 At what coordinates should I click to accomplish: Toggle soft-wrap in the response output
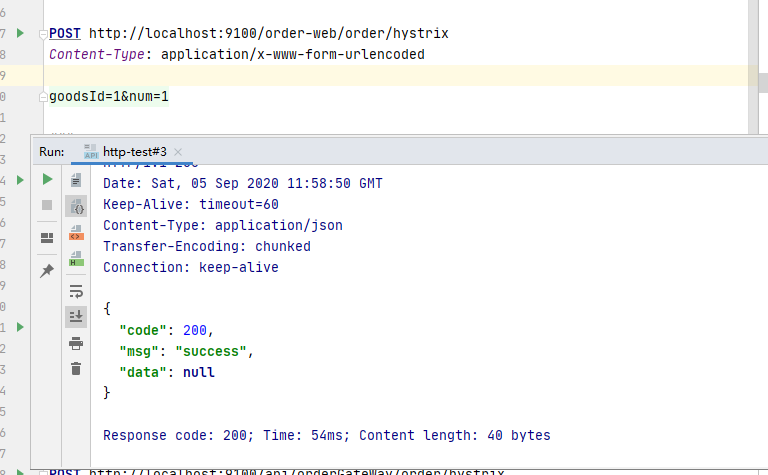click(76, 291)
